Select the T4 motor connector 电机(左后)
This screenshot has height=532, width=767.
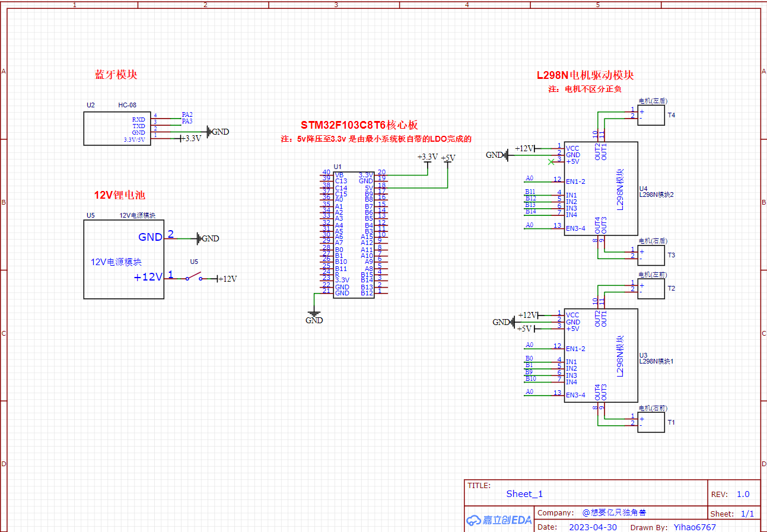click(x=651, y=115)
